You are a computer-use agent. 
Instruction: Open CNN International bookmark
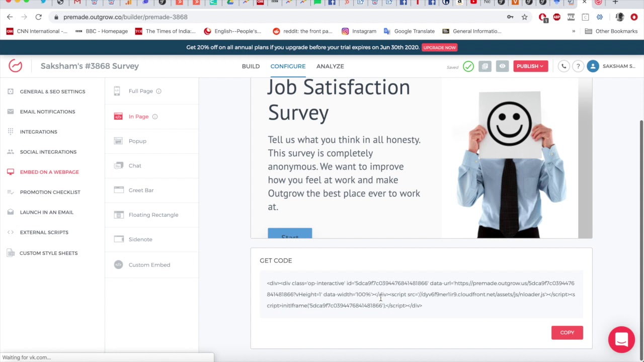point(37,31)
